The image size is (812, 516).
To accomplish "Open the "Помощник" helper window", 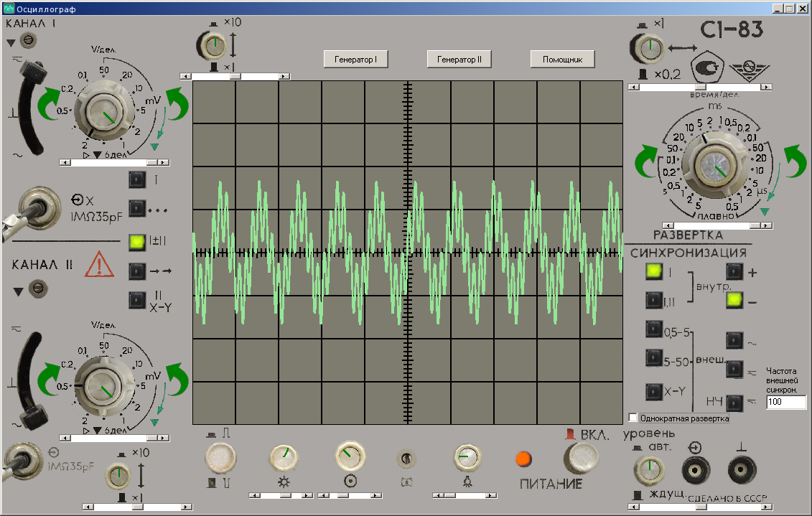I will [x=562, y=59].
